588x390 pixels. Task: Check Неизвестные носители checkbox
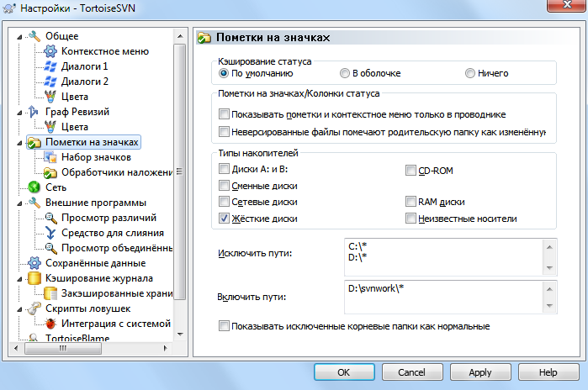click(411, 218)
